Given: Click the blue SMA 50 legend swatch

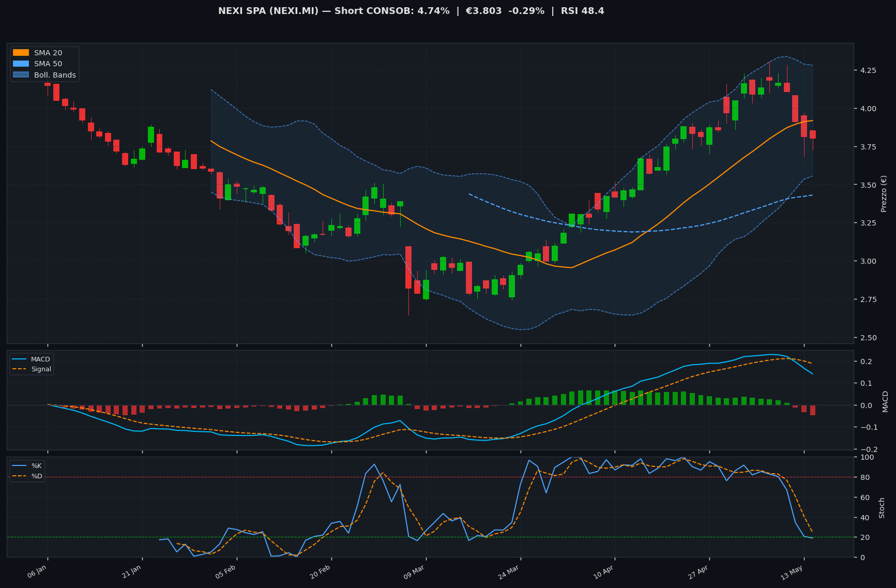Looking at the screenshot, I should coord(21,64).
